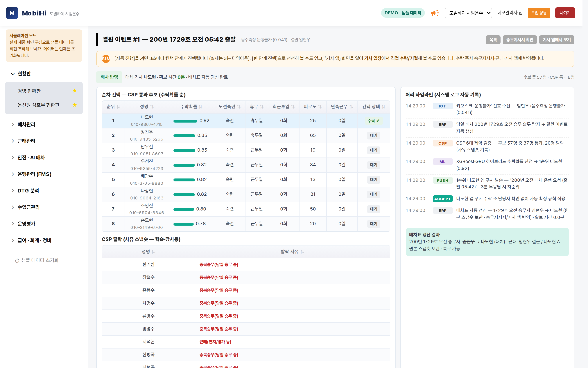Expand the DTG 분석 section
Viewport: 588px width, 368px height.
(x=44, y=191)
